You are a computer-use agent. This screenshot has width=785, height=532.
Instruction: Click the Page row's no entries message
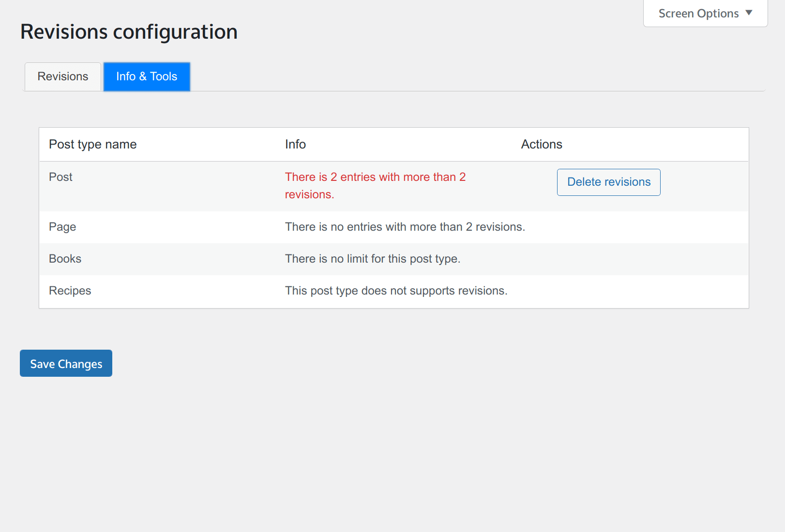[405, 227]
